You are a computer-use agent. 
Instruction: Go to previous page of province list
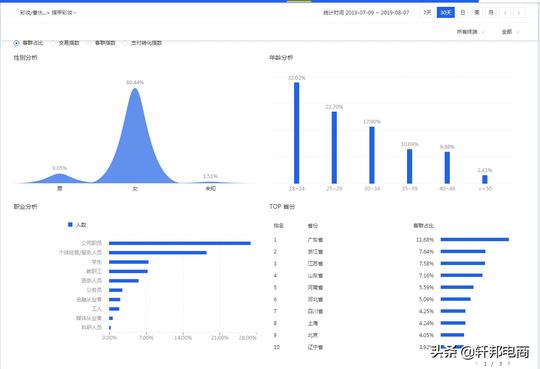(x=477, y=363)
